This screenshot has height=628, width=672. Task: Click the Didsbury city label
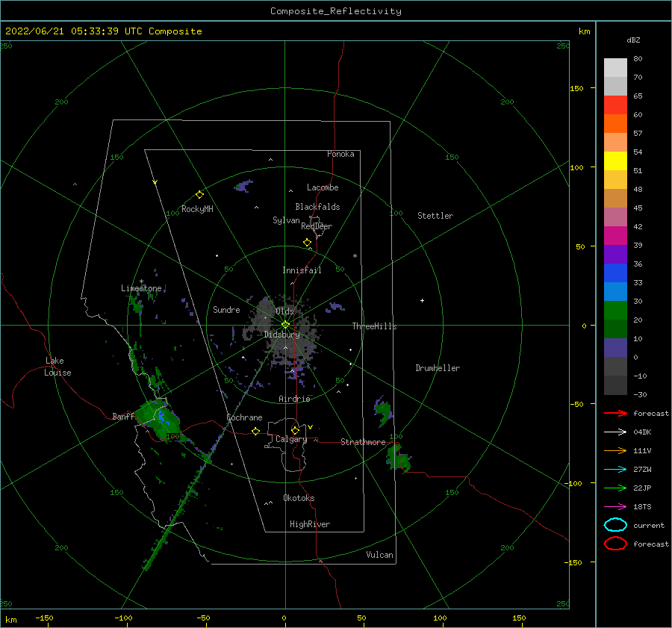[282, 335]
